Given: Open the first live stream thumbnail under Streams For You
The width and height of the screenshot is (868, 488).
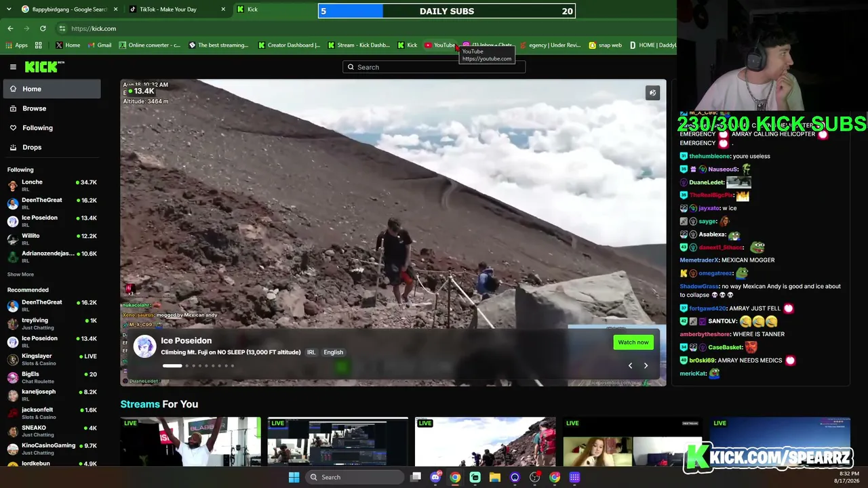Looking at the screenshot, I should 191,441.
